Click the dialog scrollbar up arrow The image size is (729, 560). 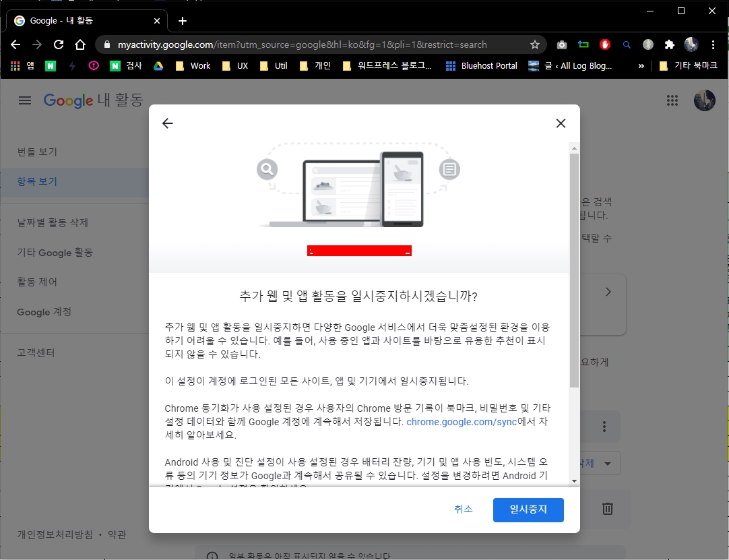pos(574,148)
